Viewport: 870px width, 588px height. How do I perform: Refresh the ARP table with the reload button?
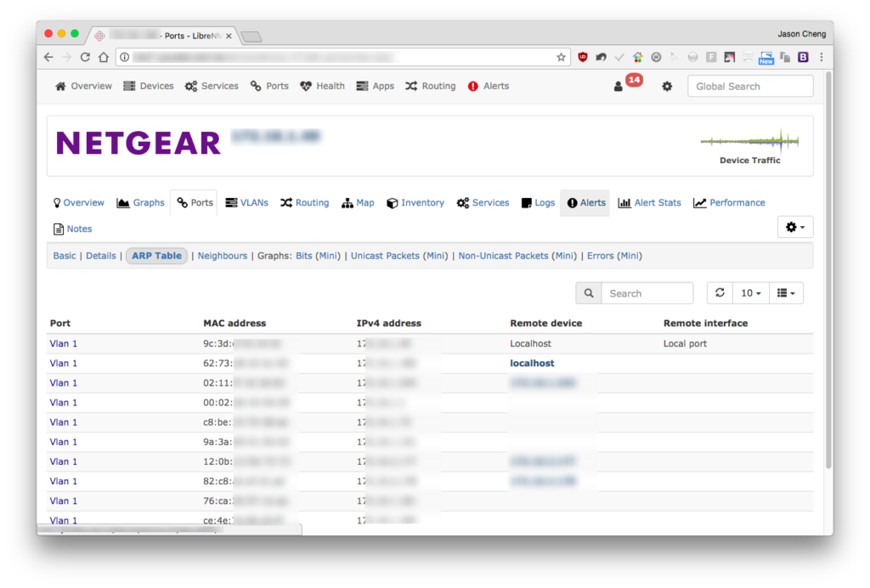[720, 293]
